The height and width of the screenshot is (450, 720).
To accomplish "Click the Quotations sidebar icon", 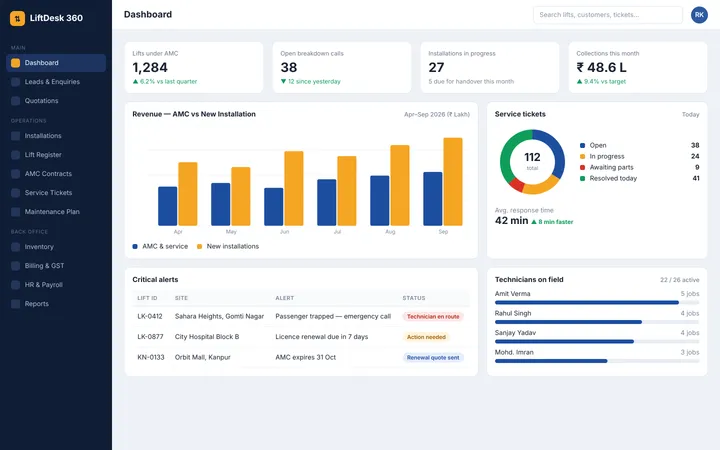I will [x=15, y=101].
